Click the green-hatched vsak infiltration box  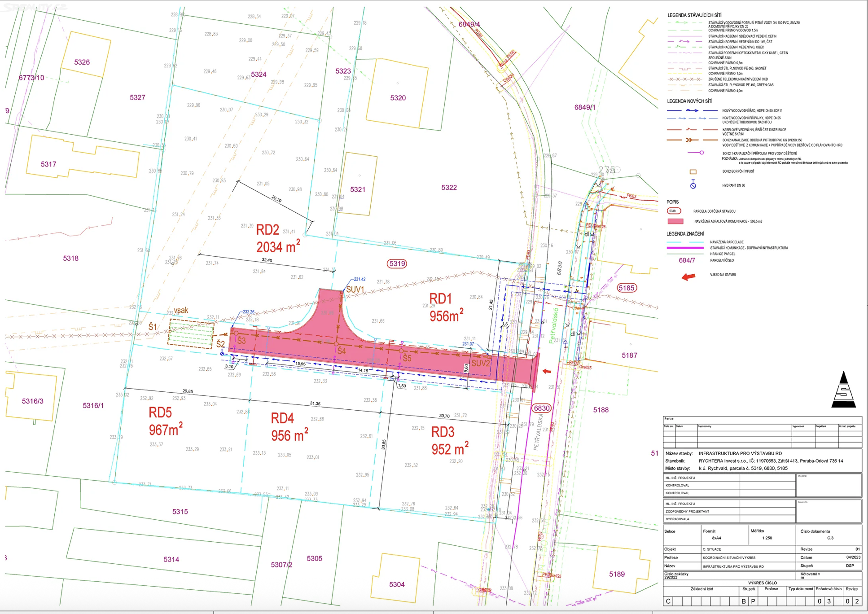[191, 334]
